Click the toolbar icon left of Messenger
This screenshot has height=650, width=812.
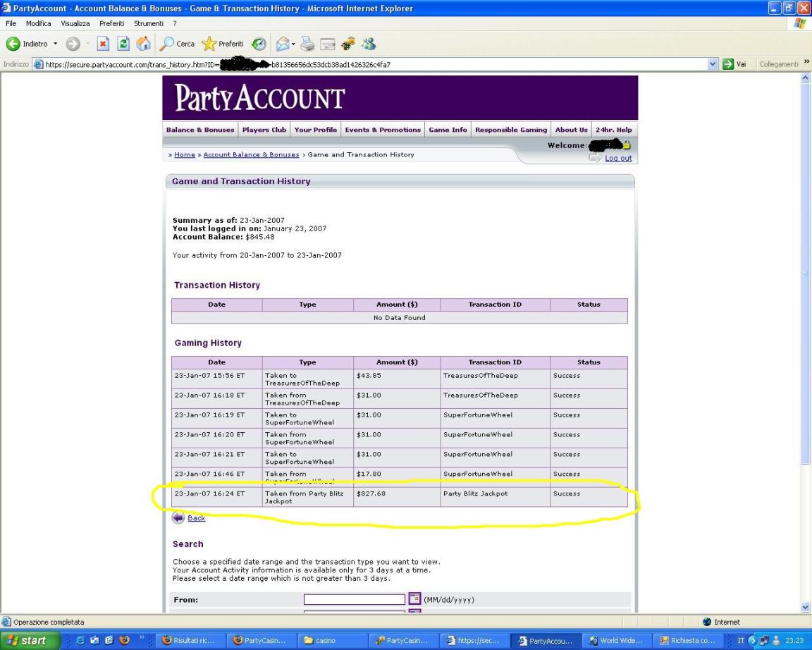348,44
